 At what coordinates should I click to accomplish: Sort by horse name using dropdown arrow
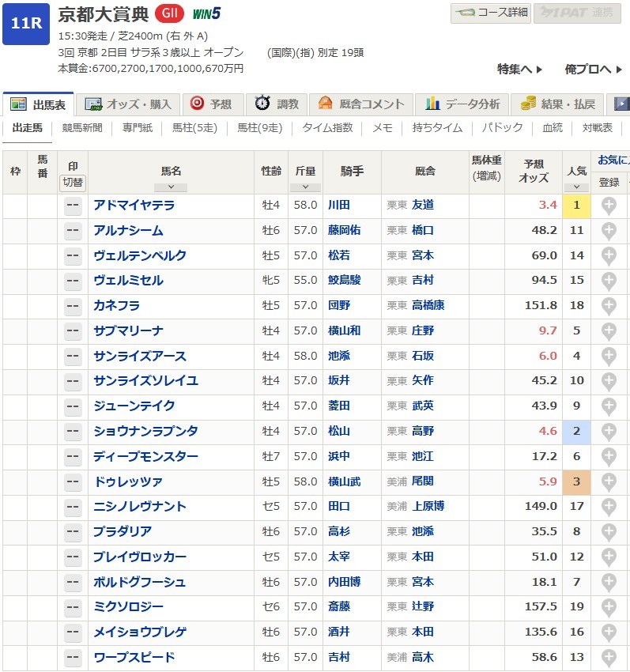click(x=171, y=187)
